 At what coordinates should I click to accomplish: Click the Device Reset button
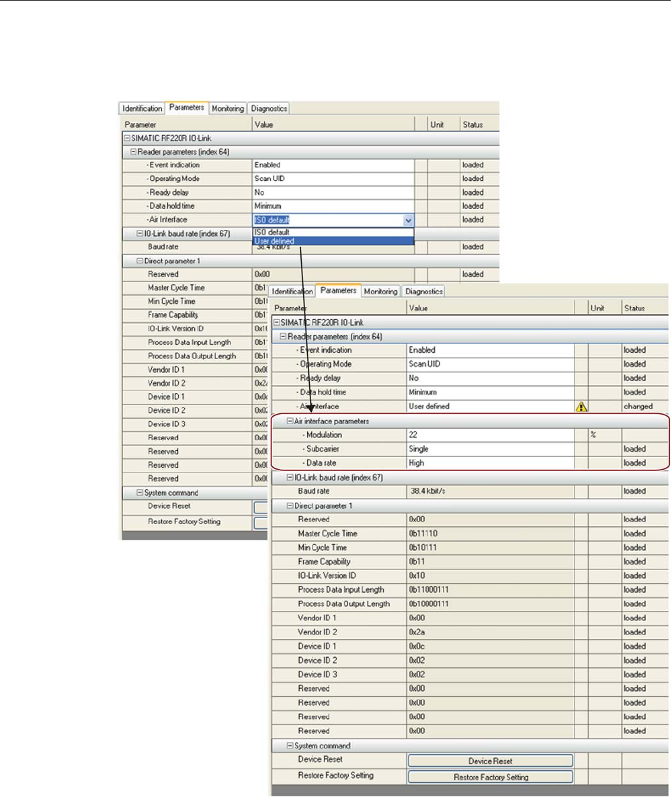[491, 761]
